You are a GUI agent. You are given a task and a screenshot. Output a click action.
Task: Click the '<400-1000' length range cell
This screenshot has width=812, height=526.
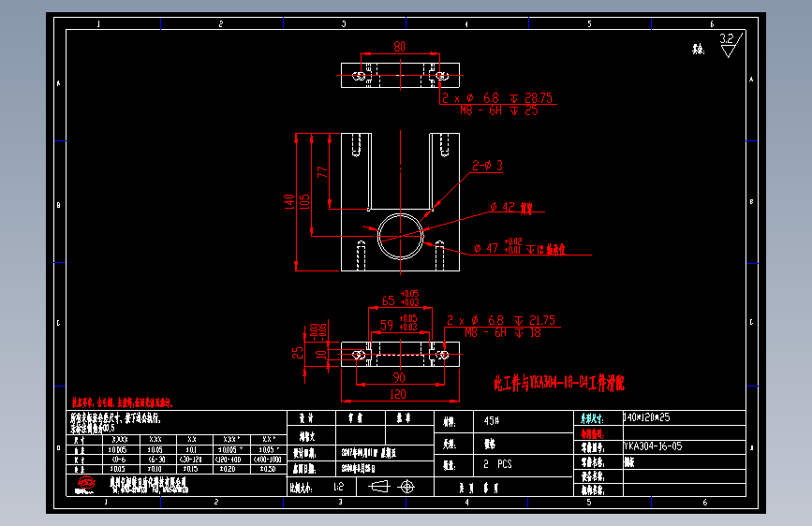pyautogui.click(x=267, y=460)
